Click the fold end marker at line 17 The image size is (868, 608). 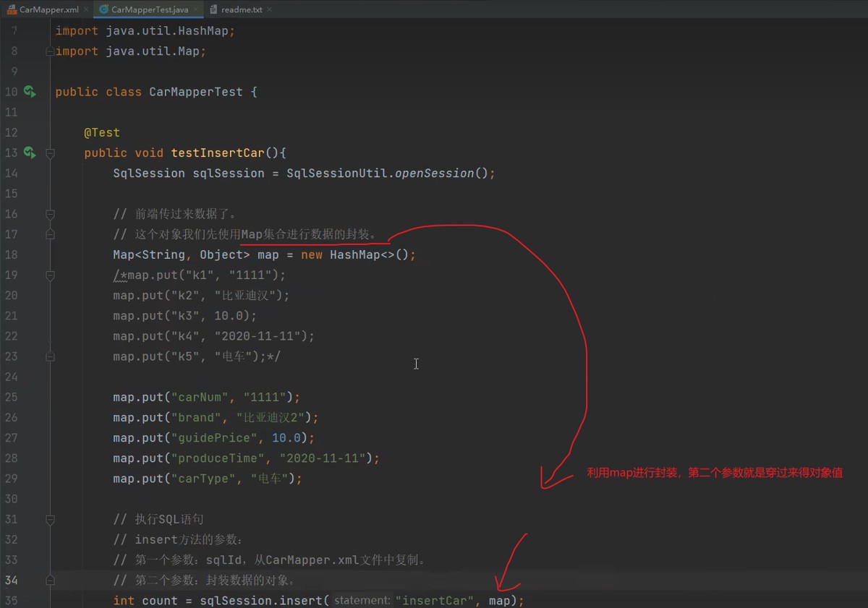(50, 234)
